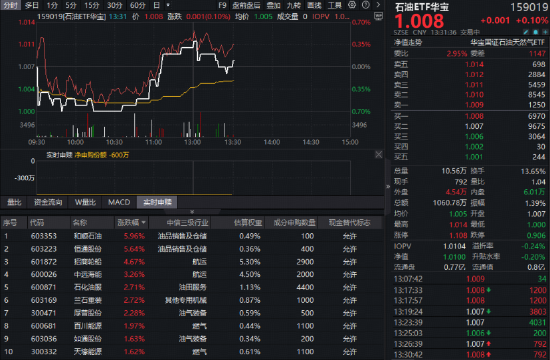Click the 卖五 ask price 1.014
Viewport: 550px width, 360px height.
474,64
